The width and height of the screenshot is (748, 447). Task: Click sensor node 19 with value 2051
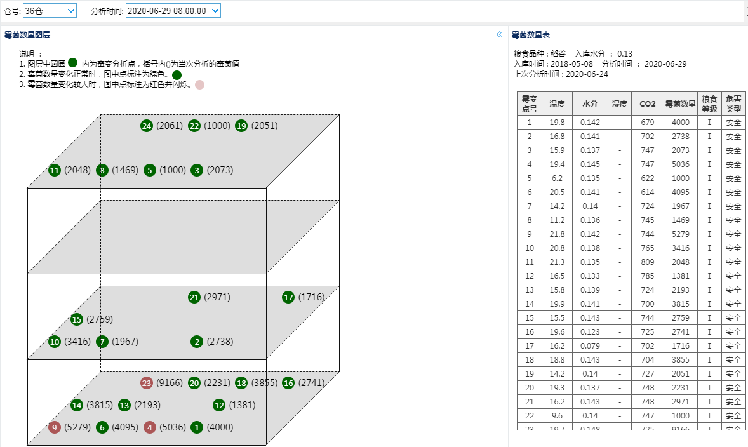click(241, 126)
